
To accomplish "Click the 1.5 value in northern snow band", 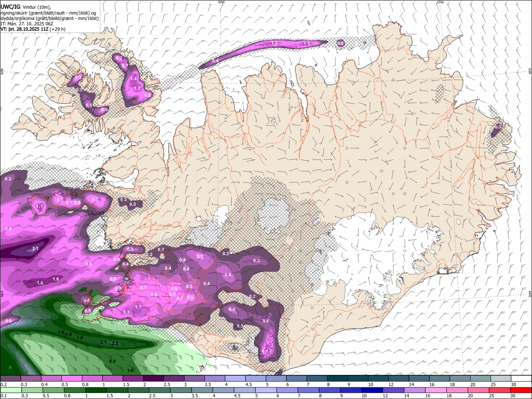I will 307,44.
